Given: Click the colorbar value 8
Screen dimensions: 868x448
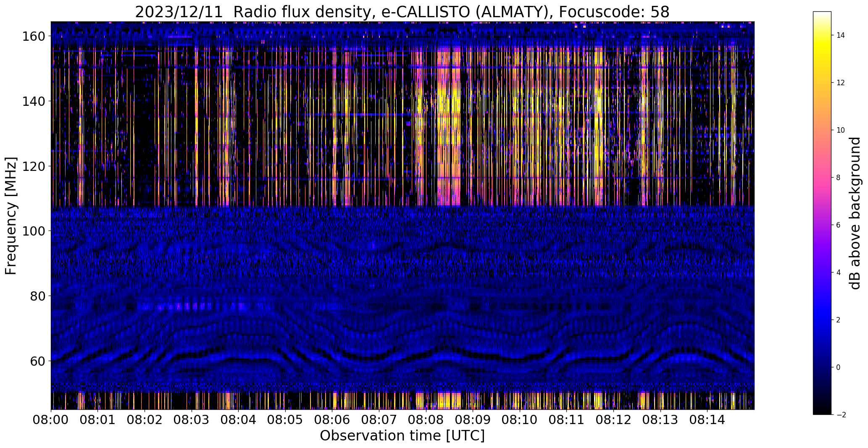Looking at the screenshot, I should click(839, 178).
